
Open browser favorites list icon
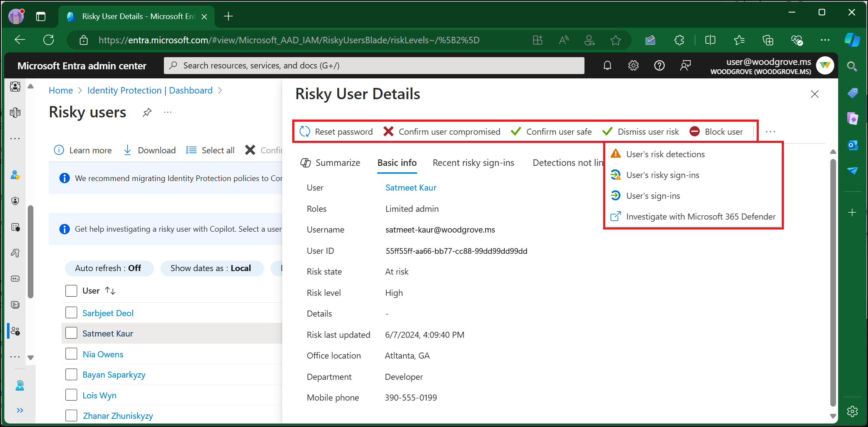point(739,40)
